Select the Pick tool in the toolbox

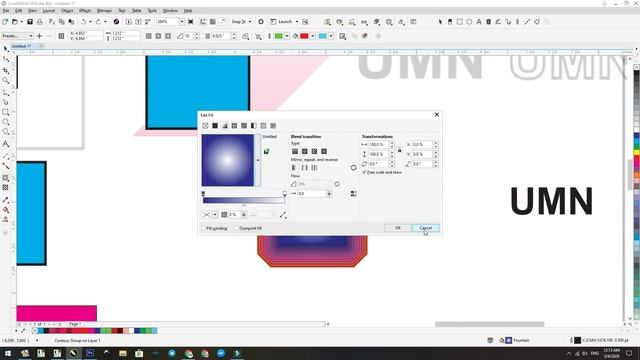point(6,49)
